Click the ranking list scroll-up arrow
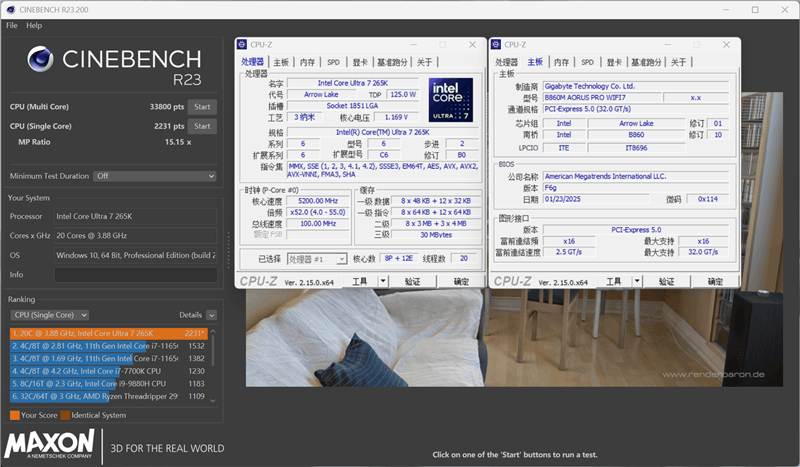The image size is (800, 467). tap(213, 332)
